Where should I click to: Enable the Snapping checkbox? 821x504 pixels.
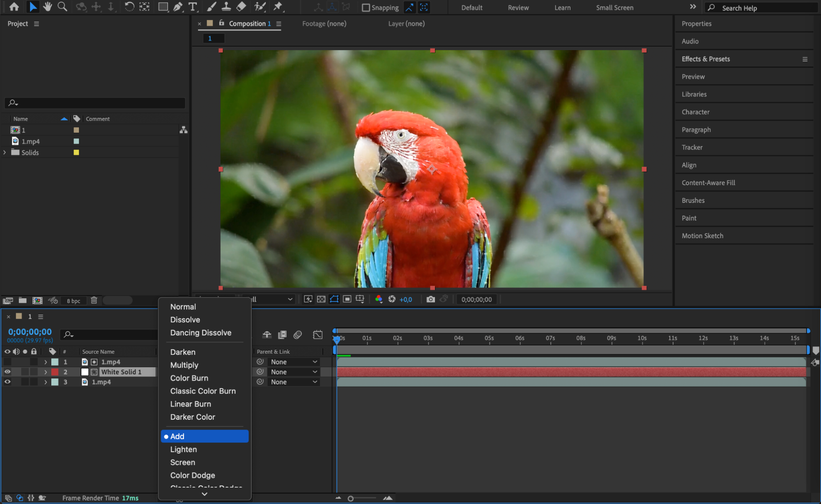[x=366, y=7]
